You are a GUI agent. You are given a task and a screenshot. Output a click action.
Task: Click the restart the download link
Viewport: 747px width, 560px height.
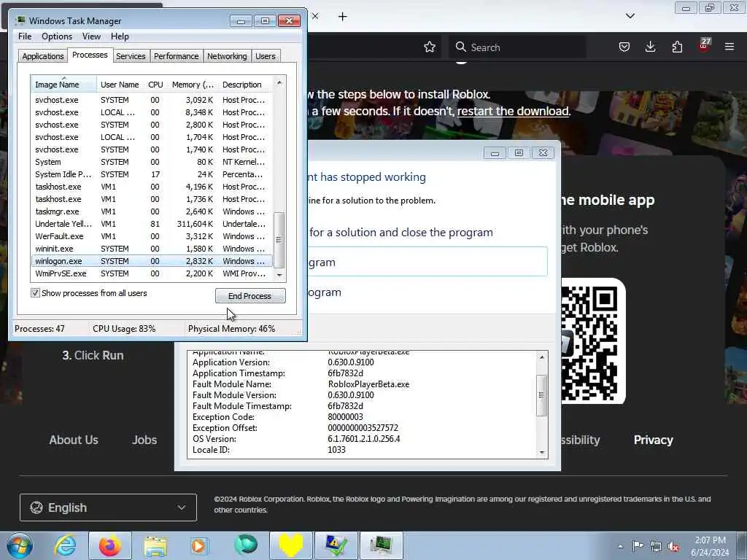[x=513, y=111]
